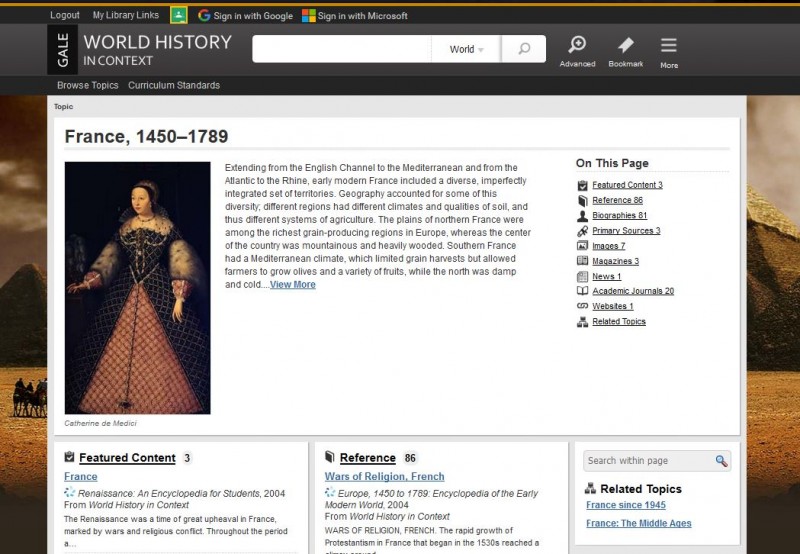Viewport: 800px width, 554px height.
Task: Click the GALE logo block
Action: coord(63,49)
